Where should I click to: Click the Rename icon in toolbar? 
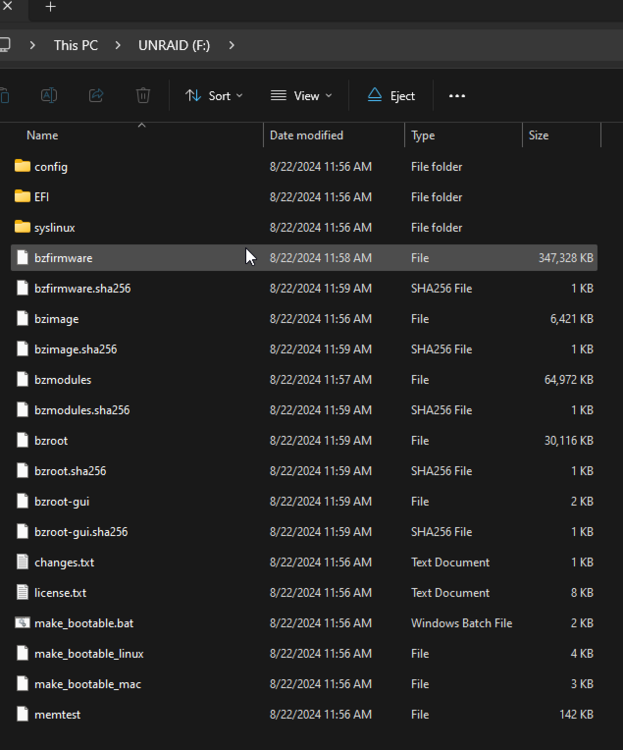click(49, 96)
